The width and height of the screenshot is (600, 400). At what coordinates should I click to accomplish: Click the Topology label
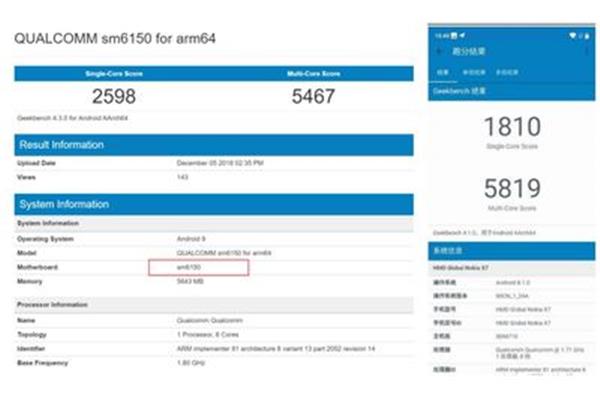coord(32,335)
